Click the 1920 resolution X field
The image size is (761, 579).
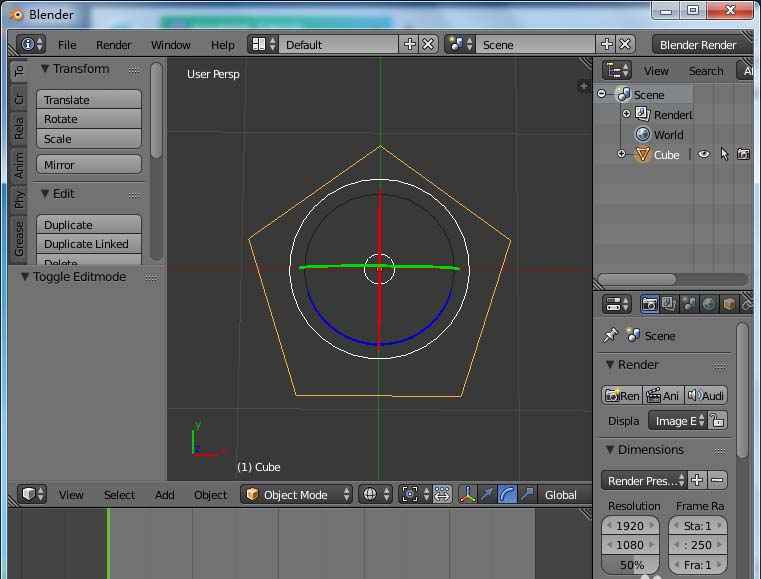[x=632, y=526]
